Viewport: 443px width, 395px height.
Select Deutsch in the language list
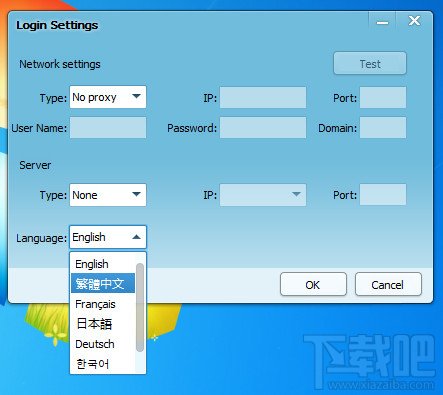[x=103, y=344]
